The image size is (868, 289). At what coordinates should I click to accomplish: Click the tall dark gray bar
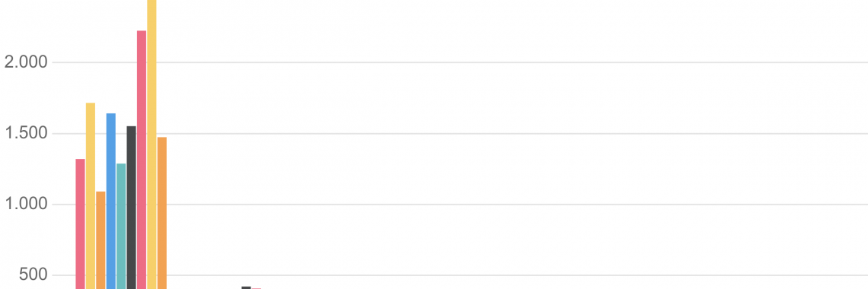coord(131,208)
